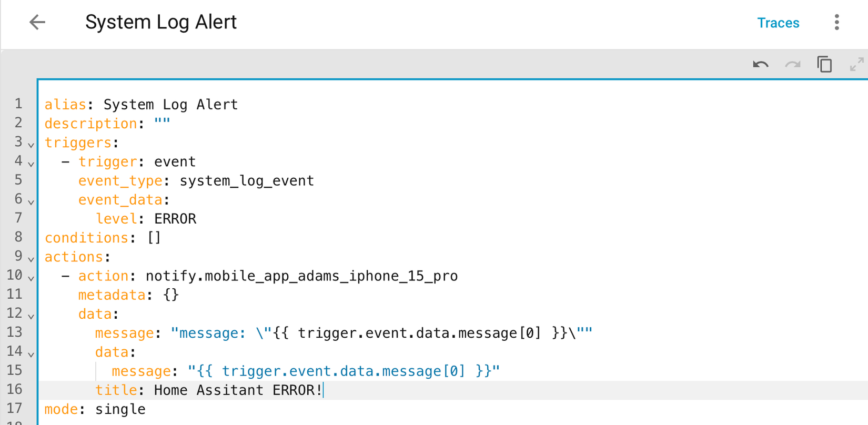Redo the undone change
This screenshot has width=868, height=425.
(792, 64)
